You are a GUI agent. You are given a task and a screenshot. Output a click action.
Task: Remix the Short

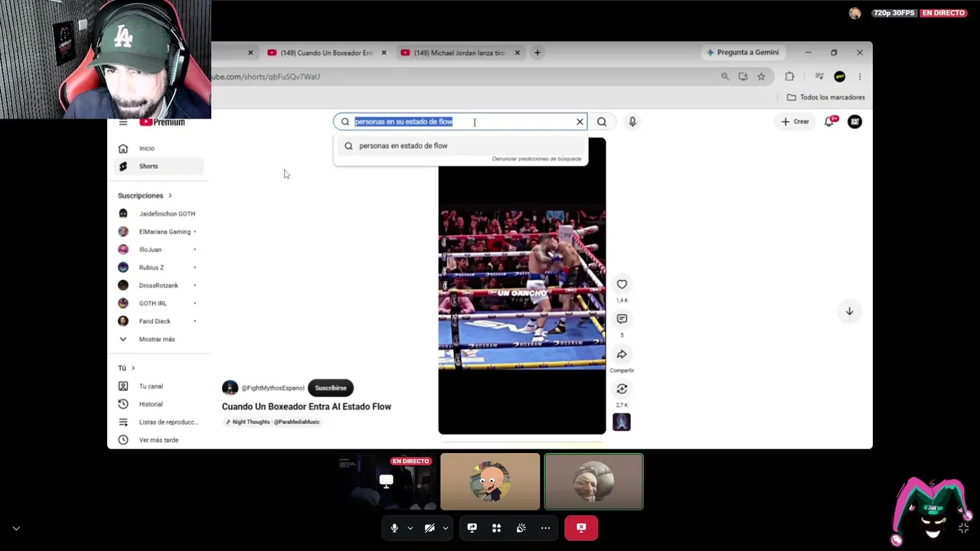pyautogui.click(x=622, y=389)
